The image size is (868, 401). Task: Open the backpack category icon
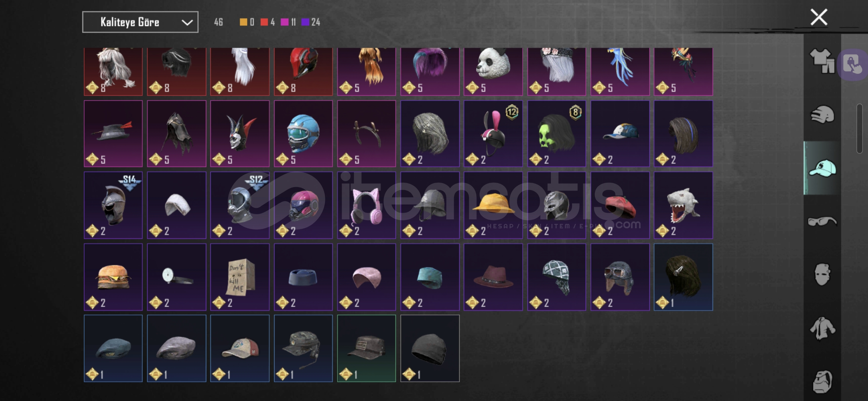coord(822,381)
